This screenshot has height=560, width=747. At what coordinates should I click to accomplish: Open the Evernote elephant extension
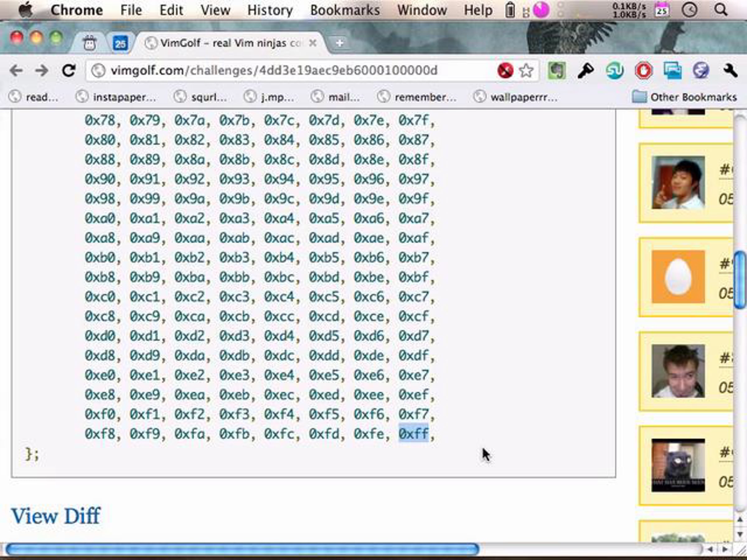point(557,71)
